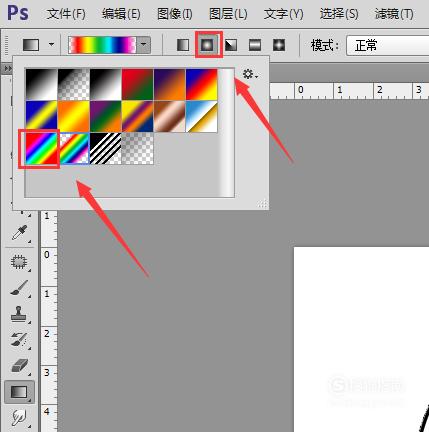Click gradient picker resize grip corner

[x=263, y=204]
